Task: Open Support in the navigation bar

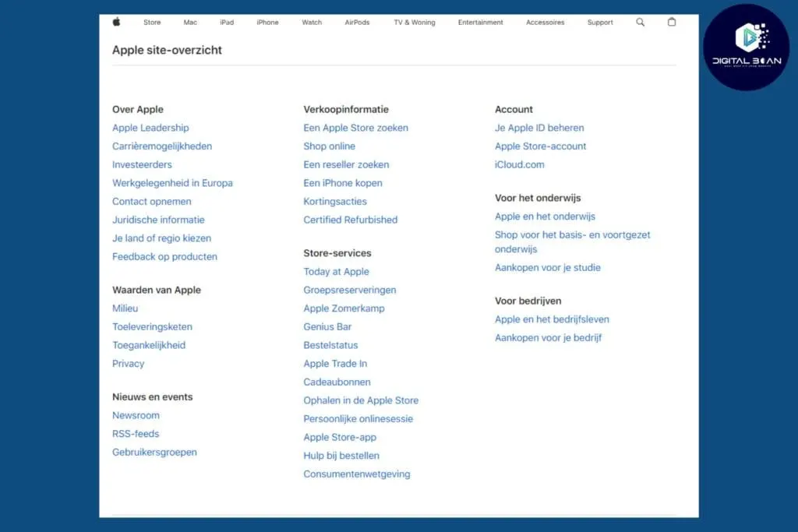Action: pos(600,23)
